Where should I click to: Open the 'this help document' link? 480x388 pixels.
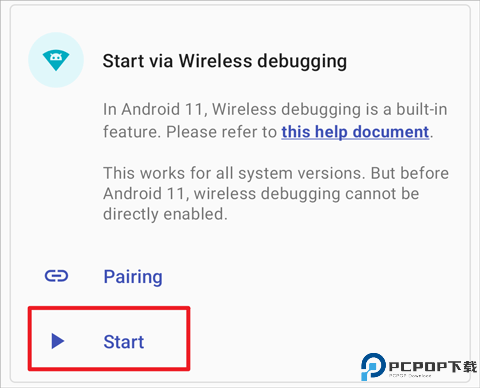pyautogui.click(x=355, y=132)
